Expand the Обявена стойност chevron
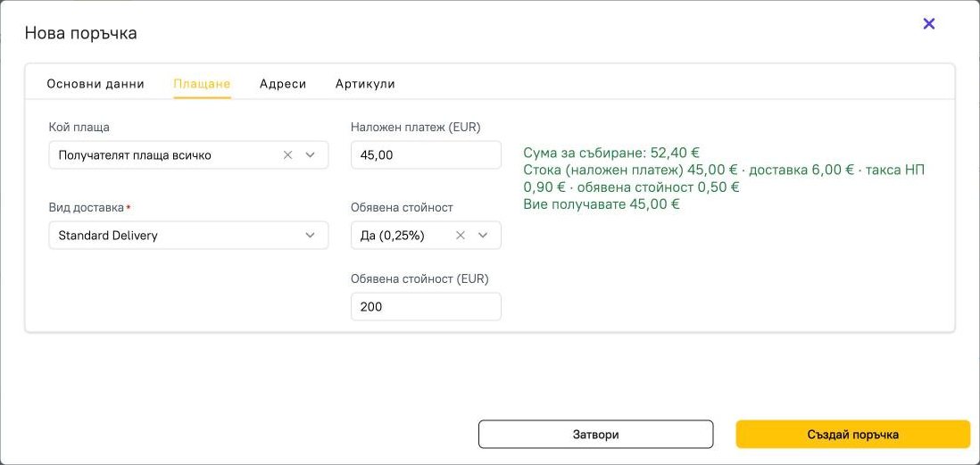The width and height of the screenshot is (980, 465). click(483, 235)
